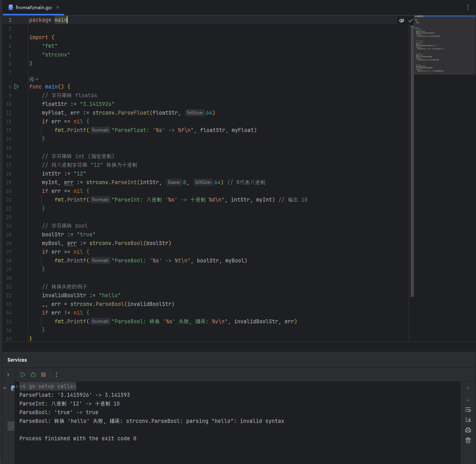Screen dimensions: 476x464
Task: Open Services toolbar more actions menu
Action: pyautogui.click(x=57, y=375)
